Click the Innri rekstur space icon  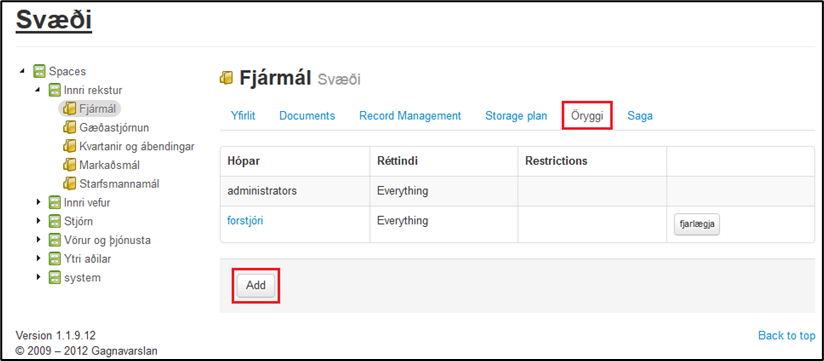pyautogui.click(x=55, y=90)
